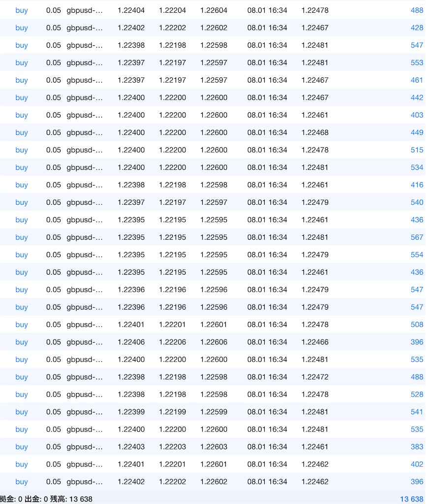Click the take profit value 1.22604

[213, 10]
